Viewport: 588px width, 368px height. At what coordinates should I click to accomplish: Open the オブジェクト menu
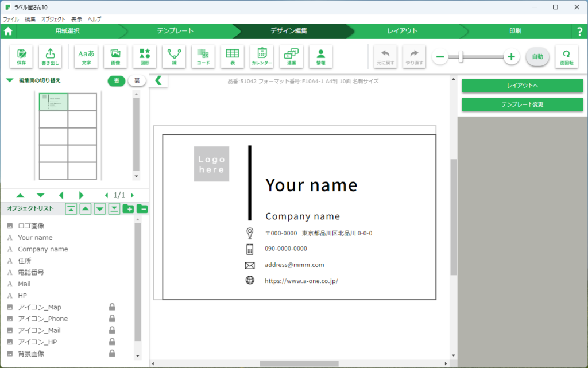53,19
